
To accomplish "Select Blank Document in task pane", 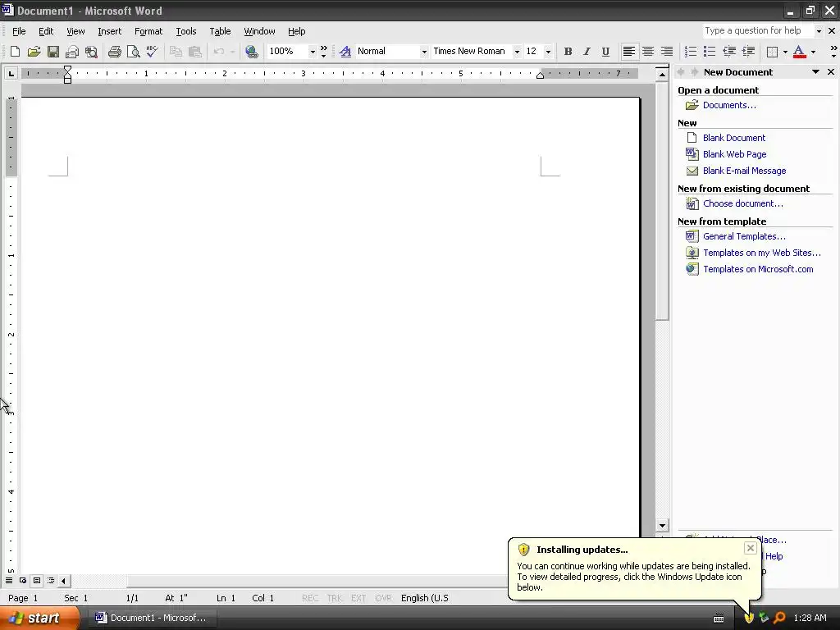I will click(734, 138).
